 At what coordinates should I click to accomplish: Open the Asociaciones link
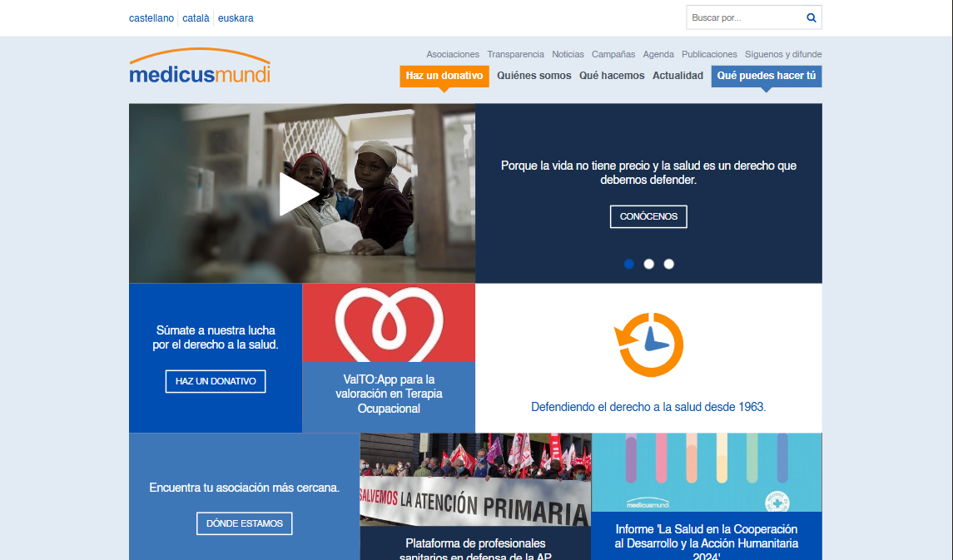(453, 54)
